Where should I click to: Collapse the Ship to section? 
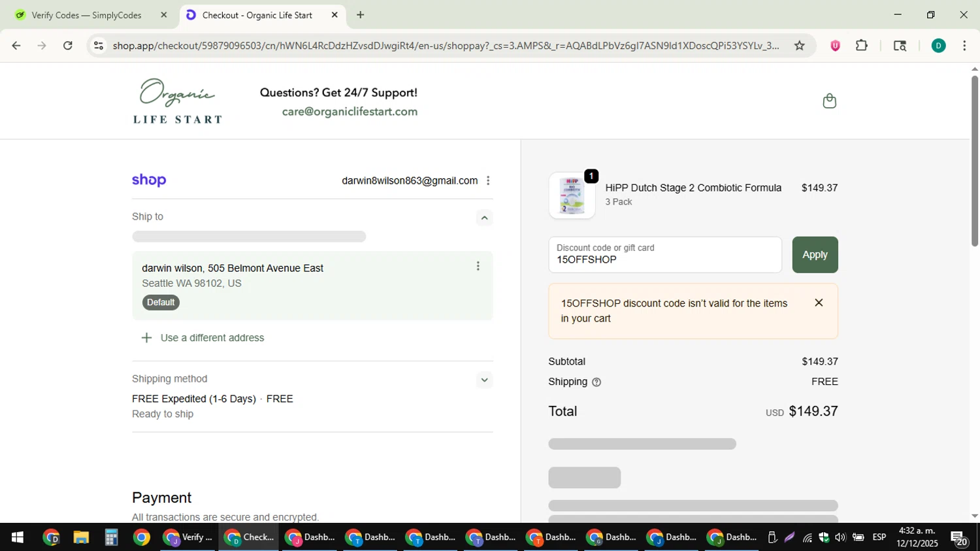(x=484, y=218)
